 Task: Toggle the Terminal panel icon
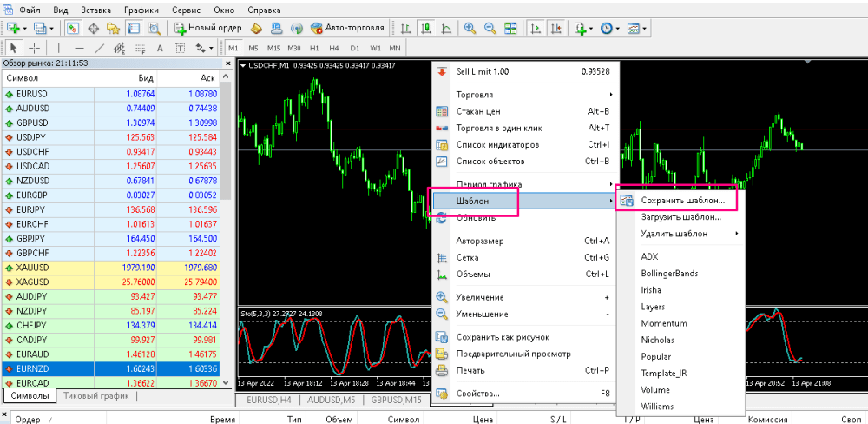133,28
